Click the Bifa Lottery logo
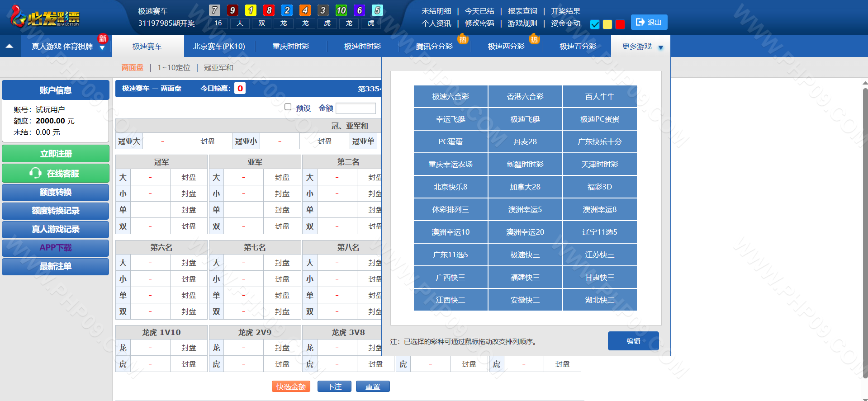The image size is (868, 401). pos(45,17)
